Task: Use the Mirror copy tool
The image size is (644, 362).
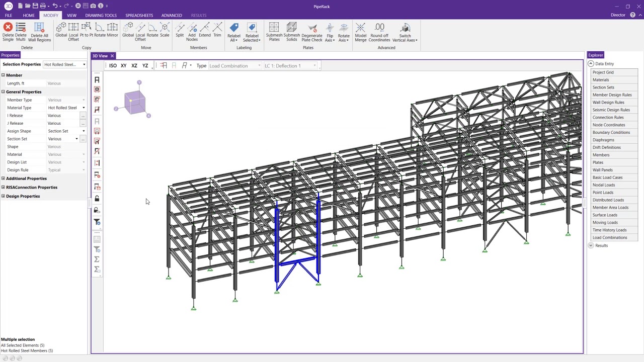Action: pos(112,30)
